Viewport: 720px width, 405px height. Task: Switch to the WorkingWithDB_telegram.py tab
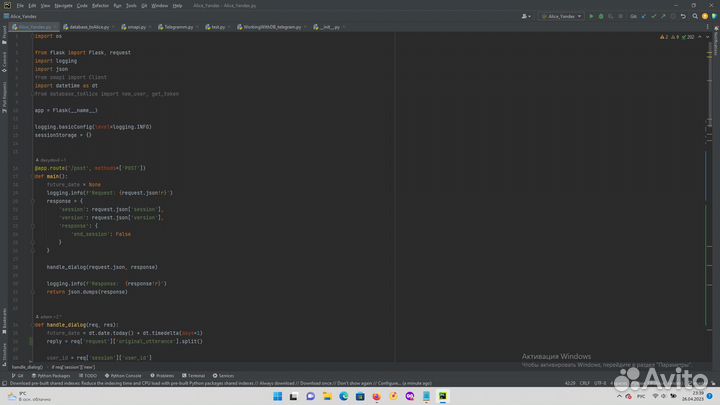[272, 27]
